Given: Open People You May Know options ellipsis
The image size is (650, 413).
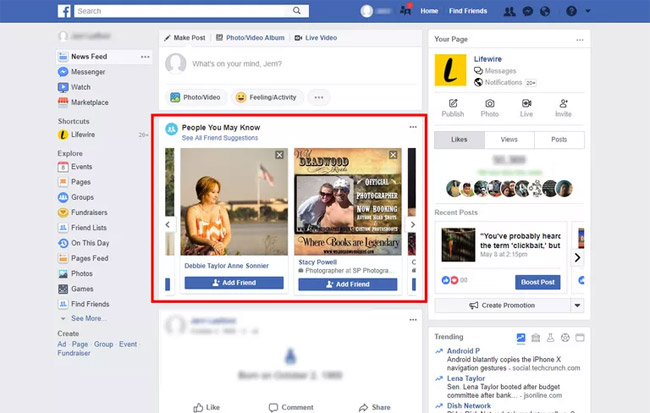Looking at the screenshot, I should pyautogui.click(x=413, y=127).
